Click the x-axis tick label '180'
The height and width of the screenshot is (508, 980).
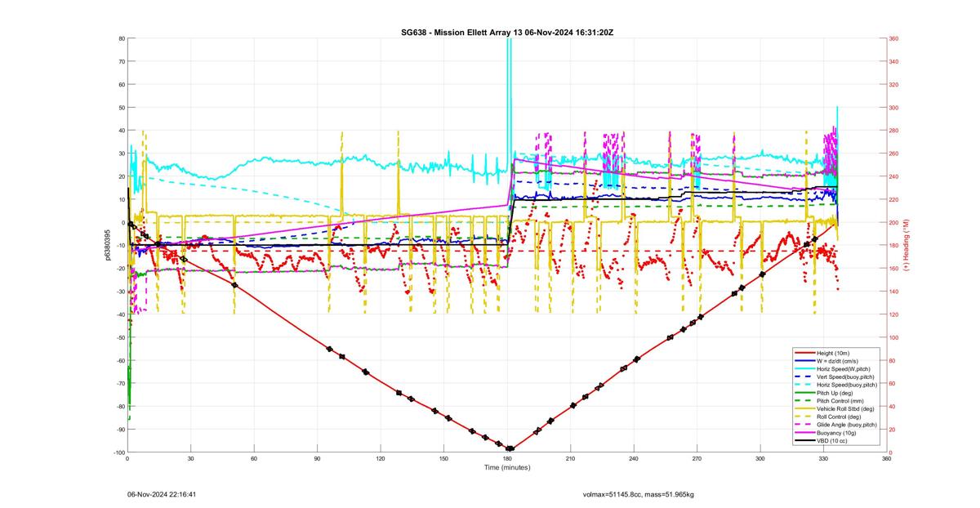pos(507,459)
